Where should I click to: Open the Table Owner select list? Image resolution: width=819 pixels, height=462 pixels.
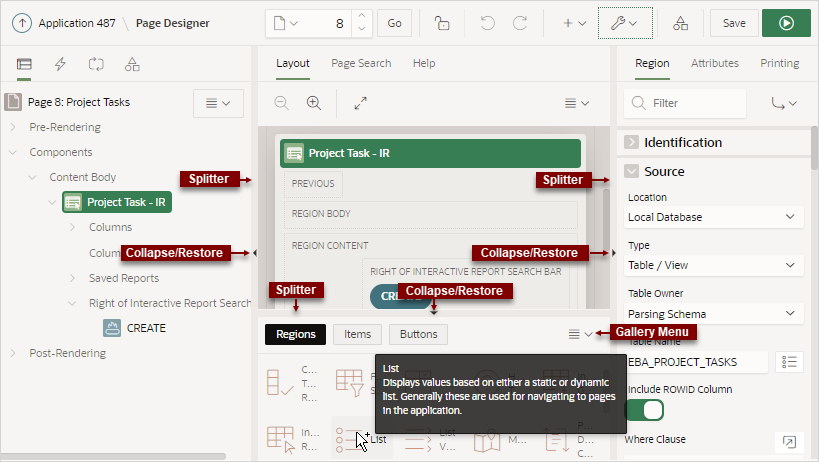click(713, 313)
